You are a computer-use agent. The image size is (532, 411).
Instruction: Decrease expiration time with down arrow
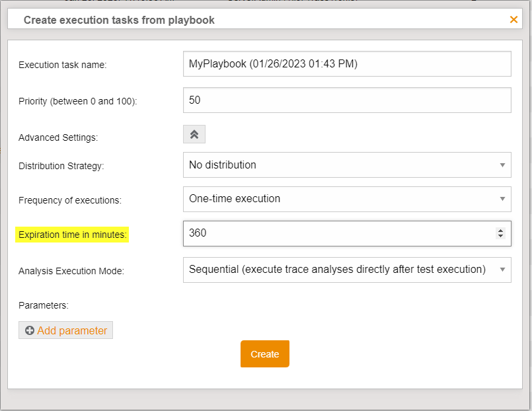tap(500, 236)
